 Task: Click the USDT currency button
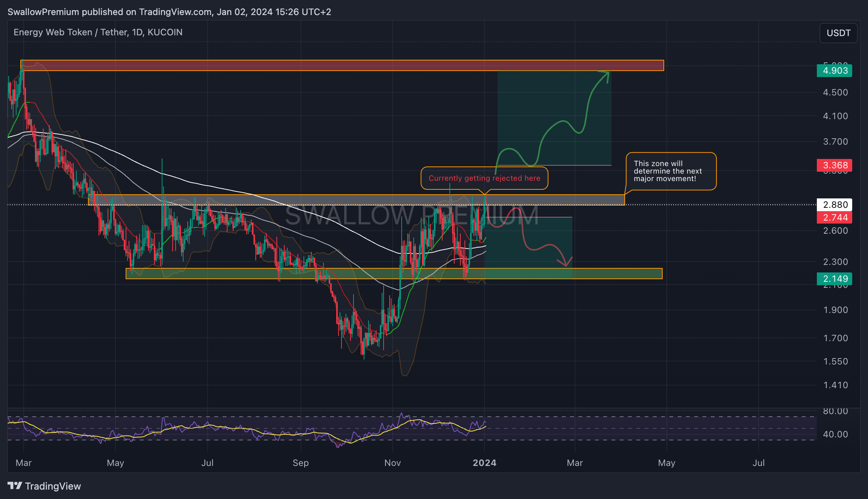838,33
